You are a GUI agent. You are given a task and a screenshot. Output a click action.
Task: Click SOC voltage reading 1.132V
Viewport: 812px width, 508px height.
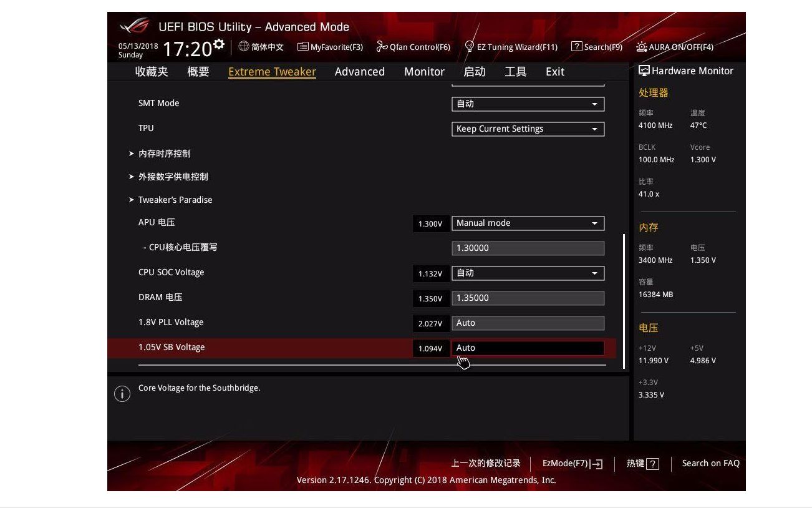click(430, 273)
